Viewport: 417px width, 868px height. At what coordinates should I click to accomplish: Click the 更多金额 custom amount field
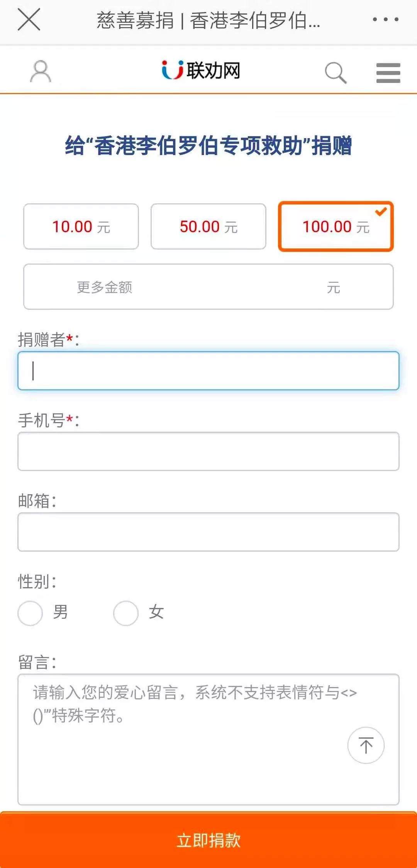208,287
